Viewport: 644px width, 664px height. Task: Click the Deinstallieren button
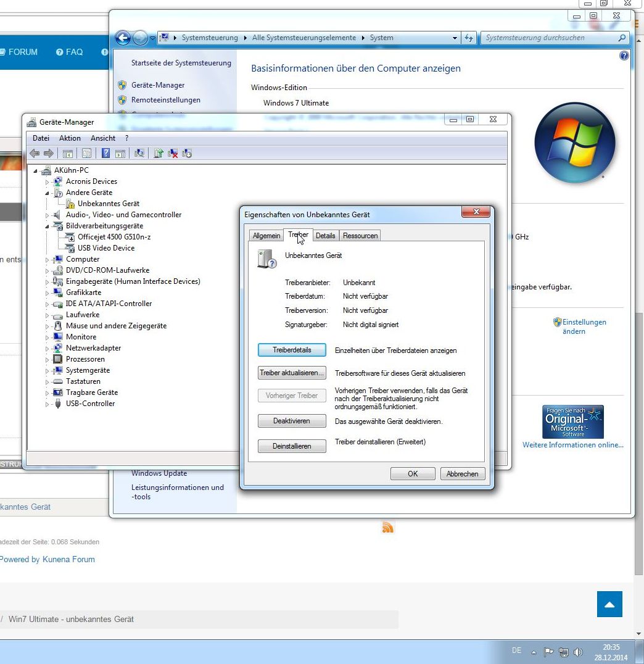click(x=292, y=446)
